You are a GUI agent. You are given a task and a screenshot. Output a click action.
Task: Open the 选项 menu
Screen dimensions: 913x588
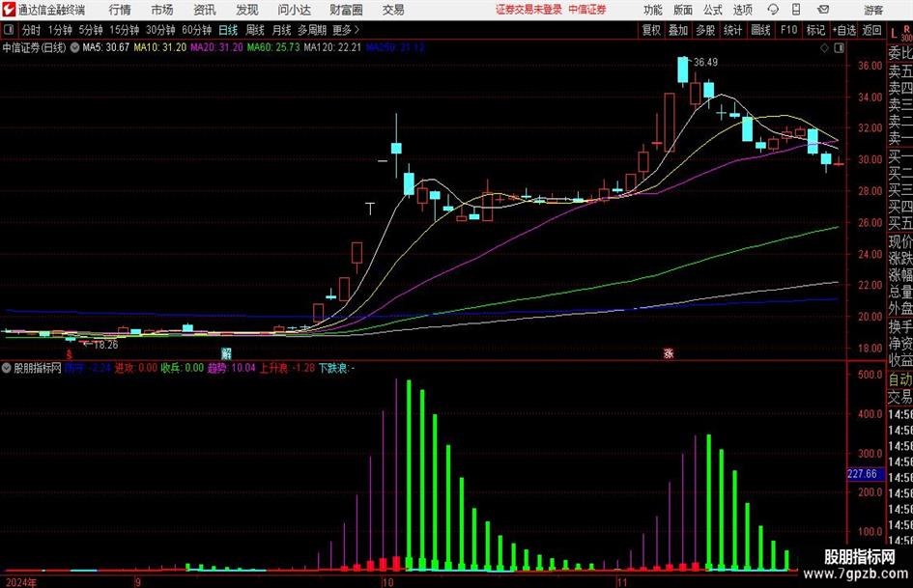(742, 10)
